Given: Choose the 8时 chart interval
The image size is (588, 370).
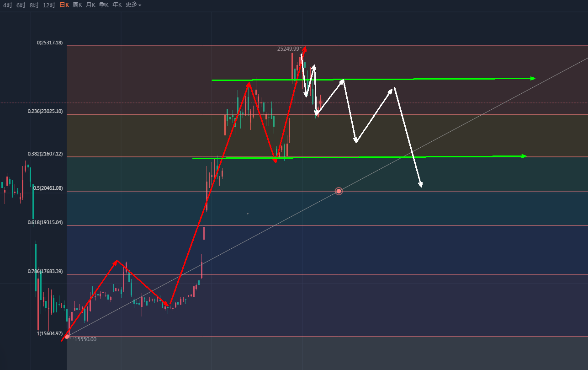Looking at the screenshot, I should point(34,5).
